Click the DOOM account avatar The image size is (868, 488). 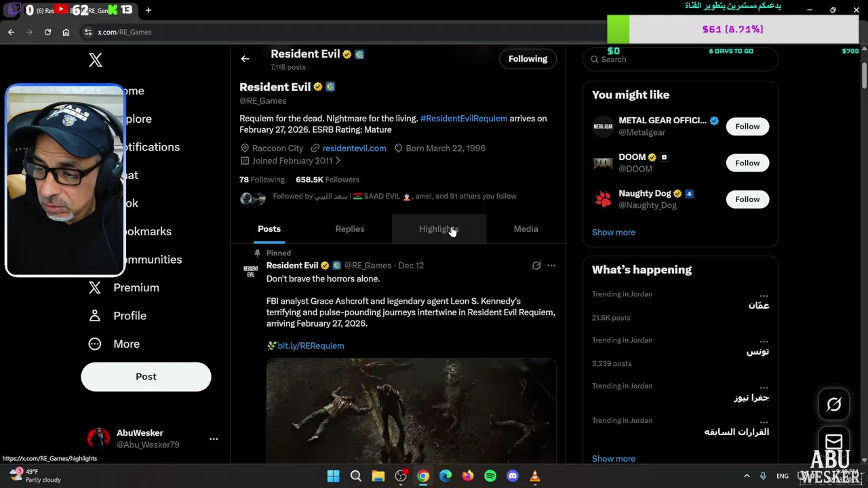pos(603,163)
